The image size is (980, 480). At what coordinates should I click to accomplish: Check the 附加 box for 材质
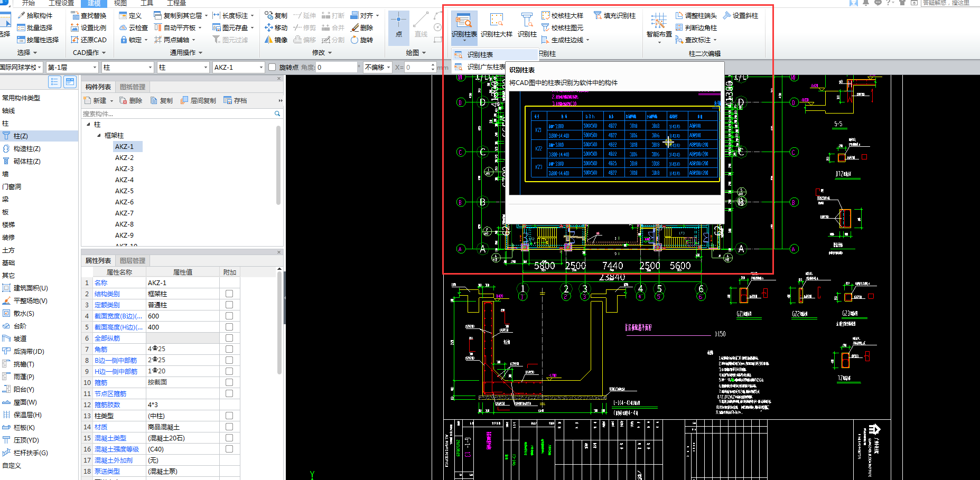pyautogui.click(x=229, y=427)
